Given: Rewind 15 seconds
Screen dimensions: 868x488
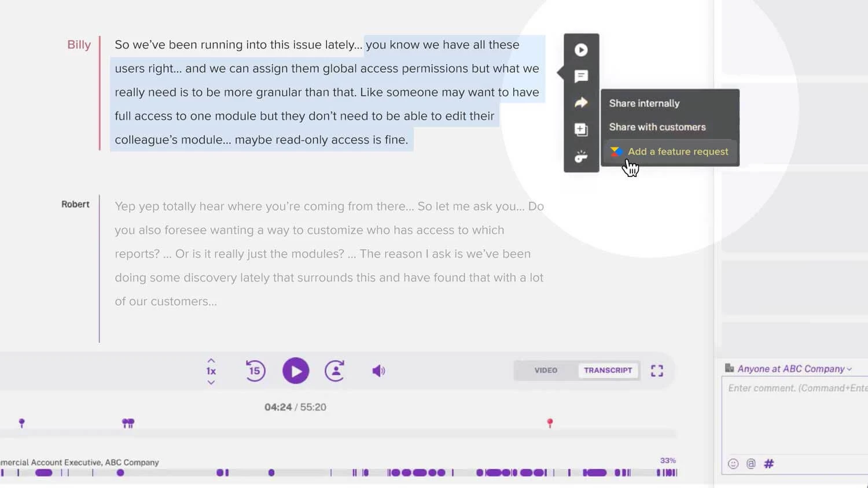Looking at the screenshot, I should pos(255,371).
